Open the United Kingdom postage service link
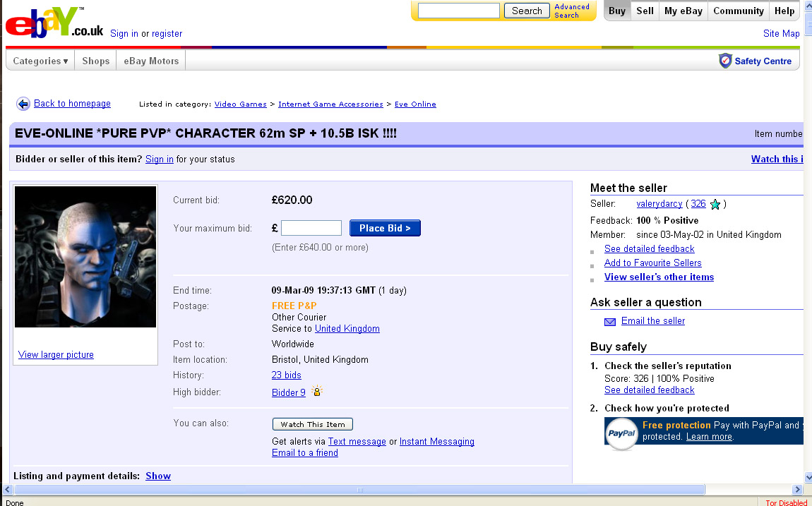This screenshot has width=812, height=506. (x=347, y=329)
